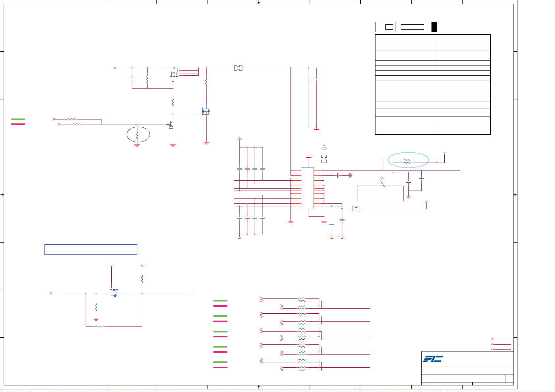
Task: Click the top-edge center alignment arrow
Action: tap(259, 2)
